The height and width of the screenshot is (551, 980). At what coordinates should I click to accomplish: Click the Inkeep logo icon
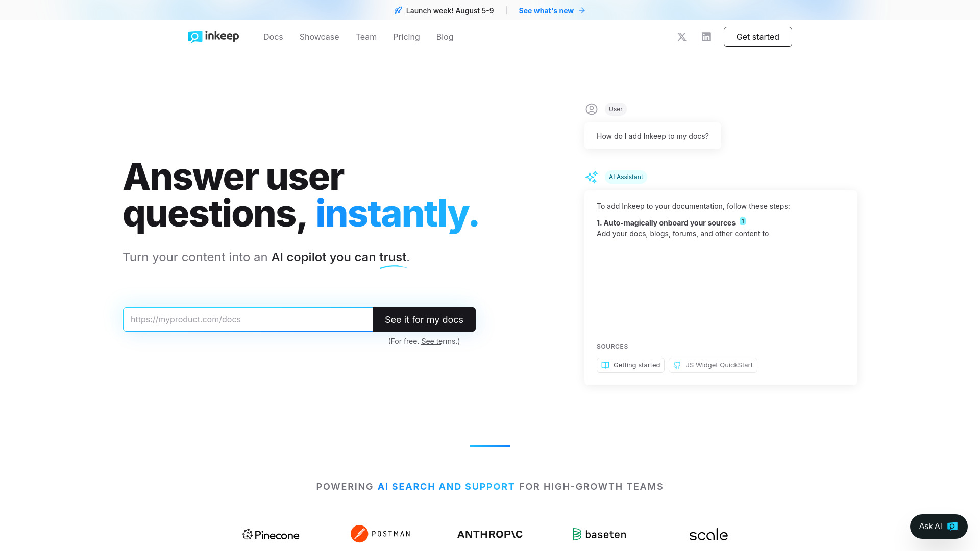194,36
